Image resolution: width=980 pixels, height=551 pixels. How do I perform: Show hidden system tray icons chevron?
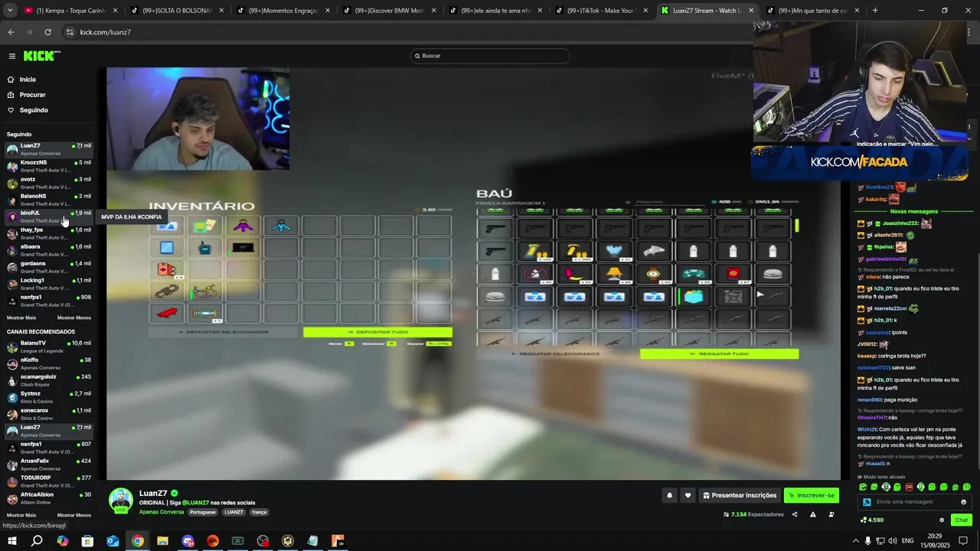pyautogui.click(x=855, y=541)
